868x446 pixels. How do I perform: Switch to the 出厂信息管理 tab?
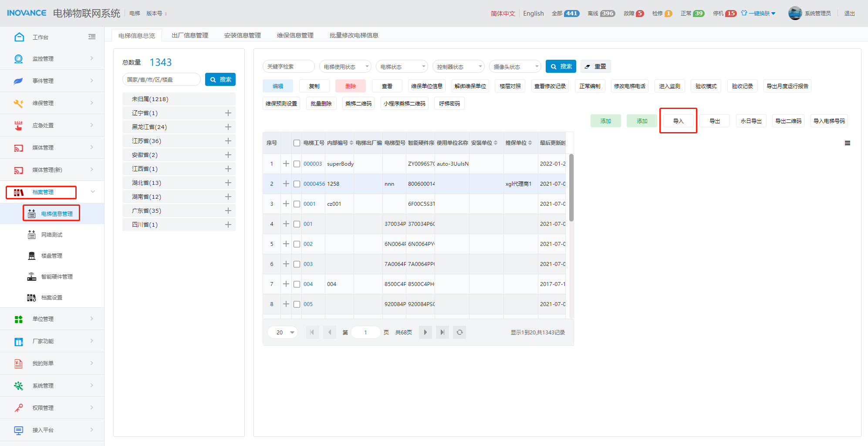(190, 35)
